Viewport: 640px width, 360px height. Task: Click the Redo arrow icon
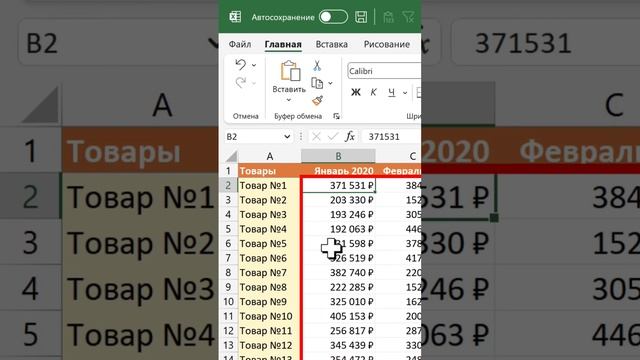240,83
